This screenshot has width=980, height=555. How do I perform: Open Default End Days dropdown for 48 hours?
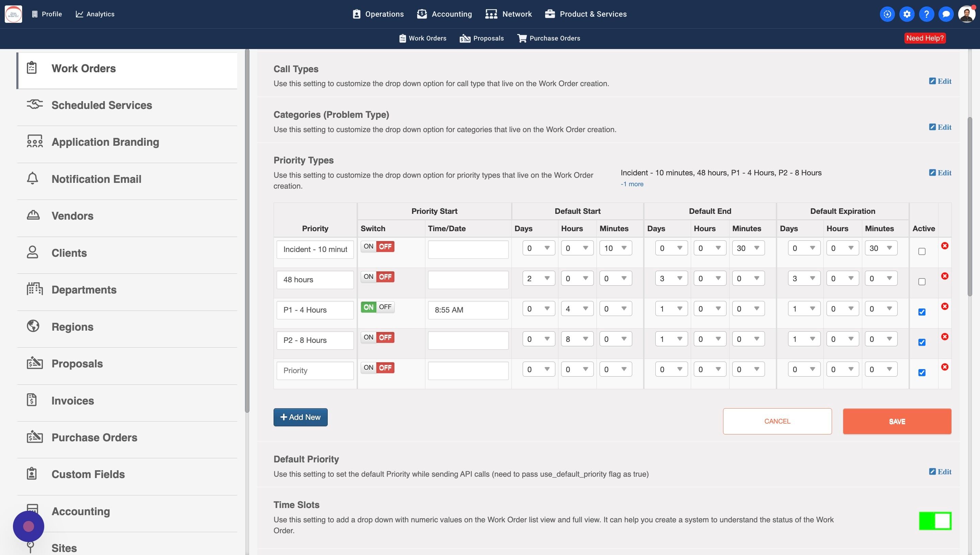(671, 279)
